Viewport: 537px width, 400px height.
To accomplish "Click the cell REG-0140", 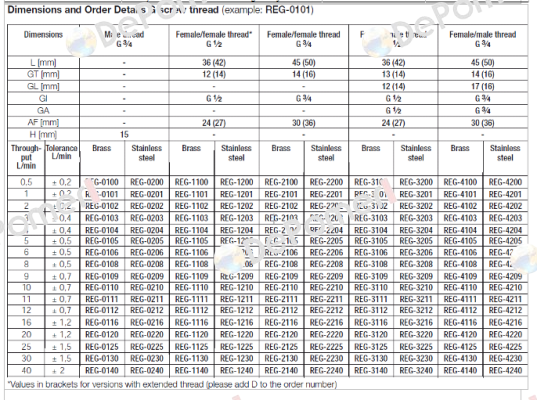I will (102, 371).
